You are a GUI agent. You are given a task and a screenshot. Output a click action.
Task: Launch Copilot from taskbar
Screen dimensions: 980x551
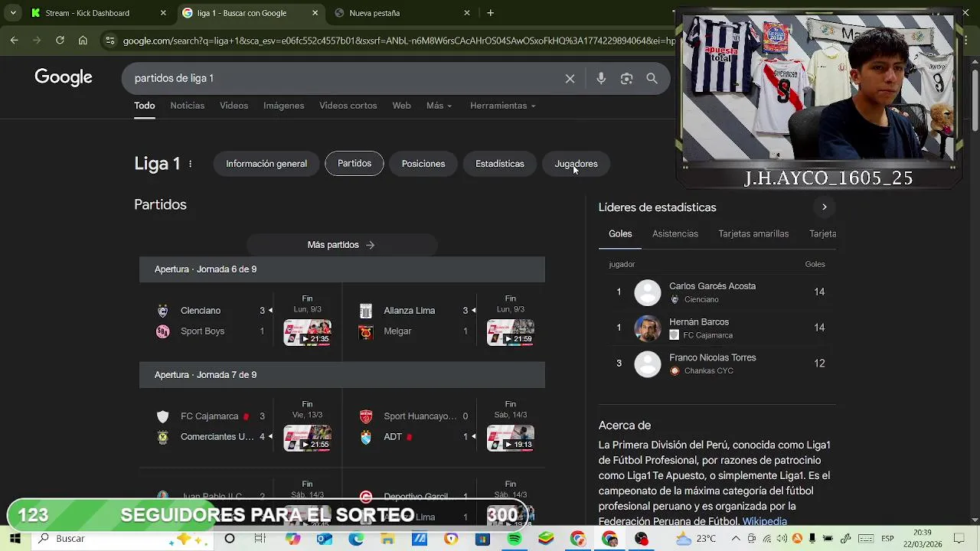point(292,539)
